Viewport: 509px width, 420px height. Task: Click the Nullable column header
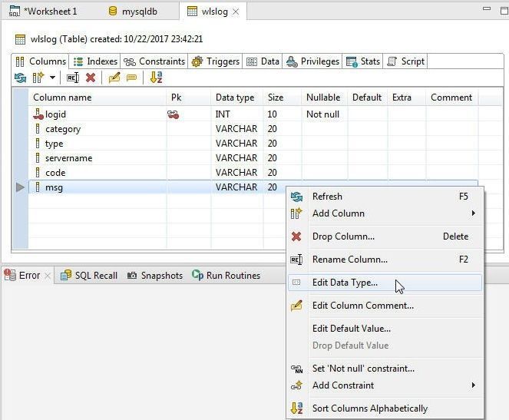(x=325, y=98)
